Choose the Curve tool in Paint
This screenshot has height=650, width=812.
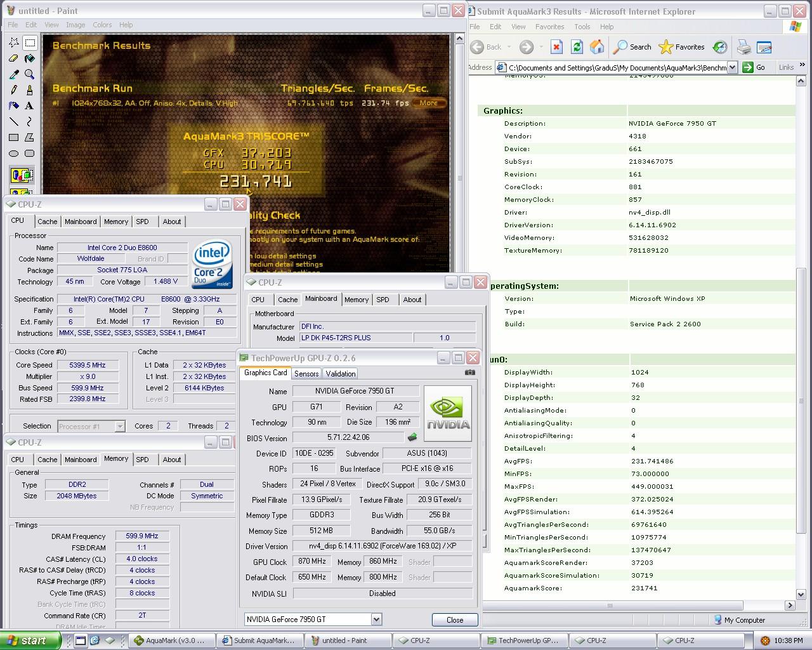pos(30,122)
